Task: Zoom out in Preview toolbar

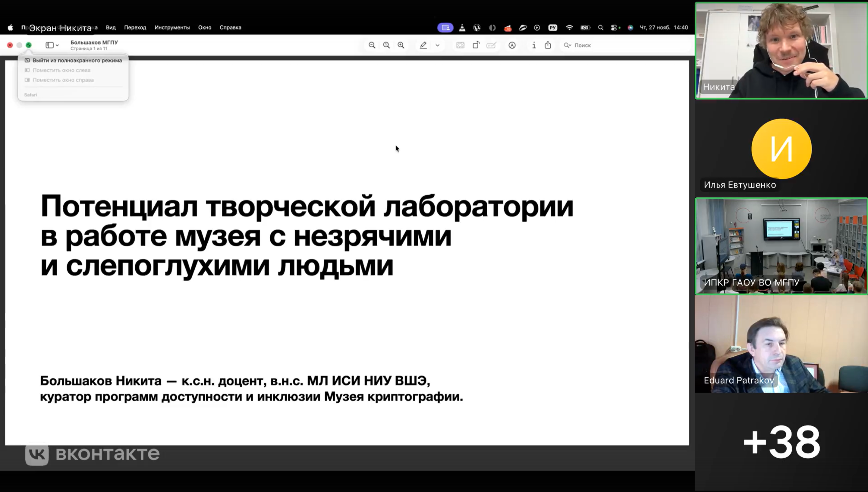Action: (x=372, y=45)
